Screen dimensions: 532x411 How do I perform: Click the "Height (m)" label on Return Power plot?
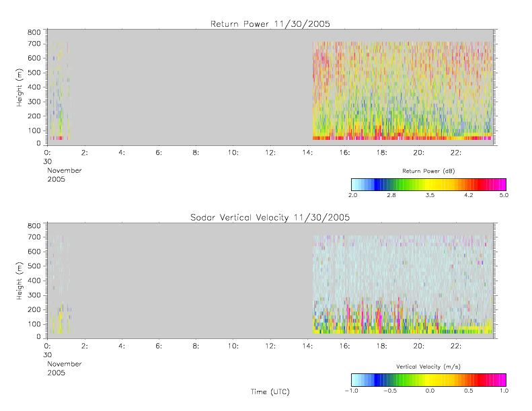(20, 87)
